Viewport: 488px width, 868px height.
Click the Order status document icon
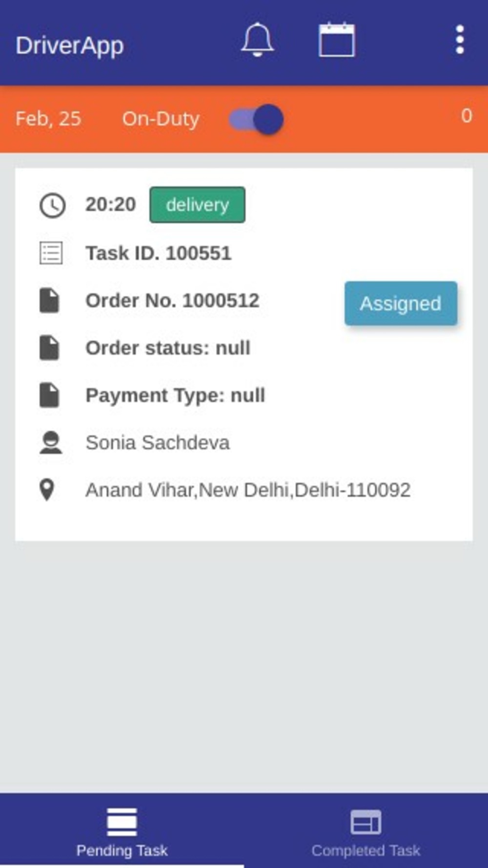(49, 348)
